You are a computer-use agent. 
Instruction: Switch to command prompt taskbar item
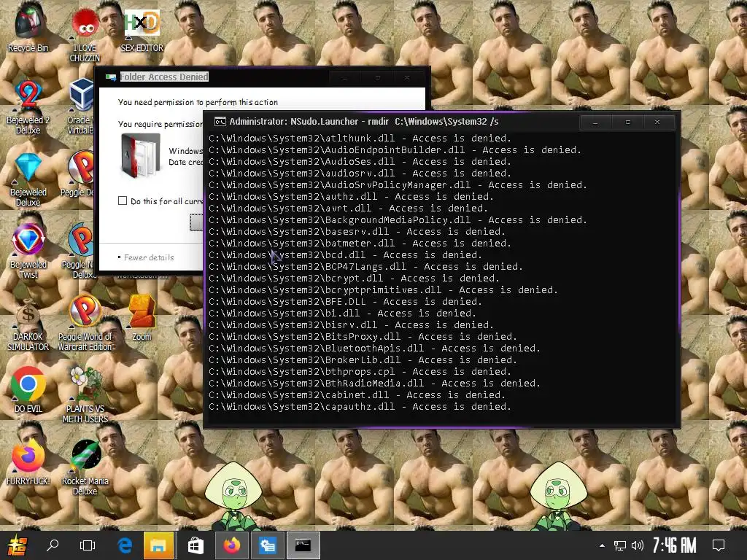click(x=303, y=545)
